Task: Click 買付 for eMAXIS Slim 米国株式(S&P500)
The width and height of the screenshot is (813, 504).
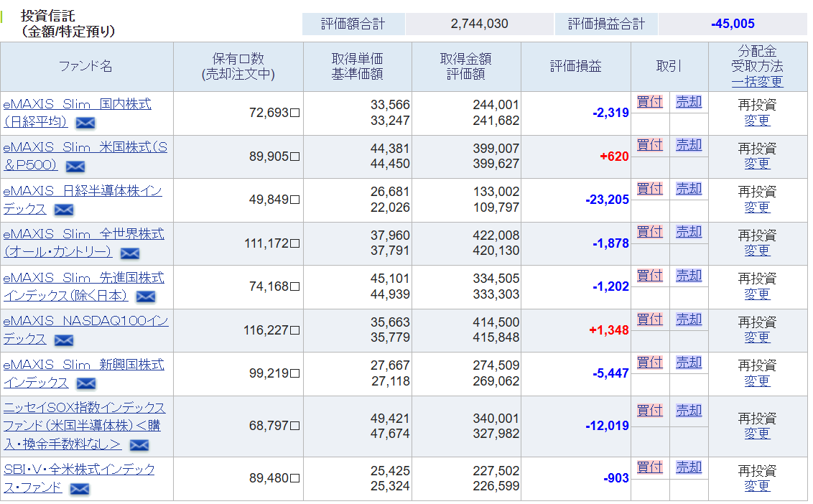Action: tap(650, 145)
